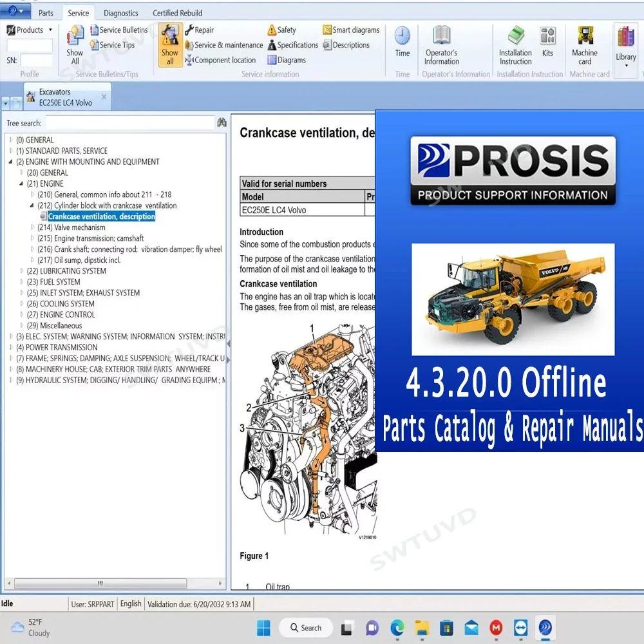Screen dimensions: 644x644
Task: Select Smart diagrams filter
Action: coord(351,30)
